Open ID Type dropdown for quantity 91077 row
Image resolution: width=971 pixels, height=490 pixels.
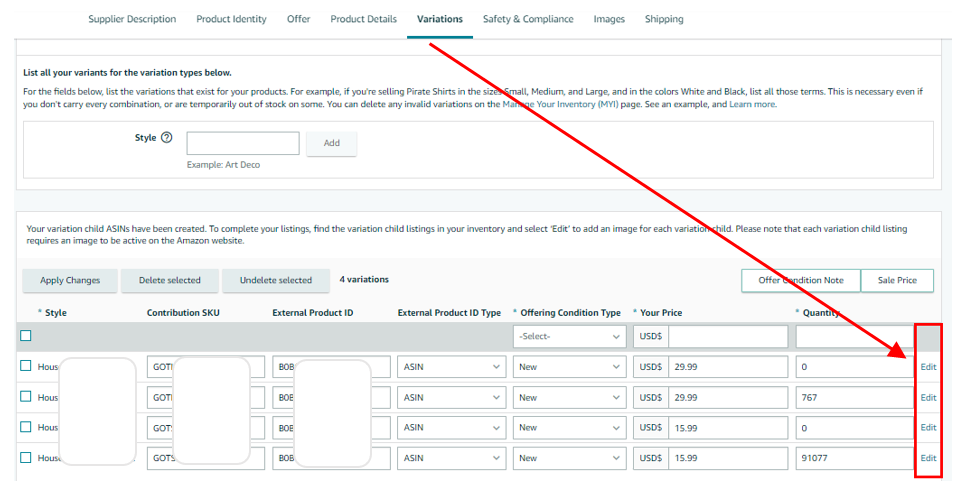[x=451, y=458]
